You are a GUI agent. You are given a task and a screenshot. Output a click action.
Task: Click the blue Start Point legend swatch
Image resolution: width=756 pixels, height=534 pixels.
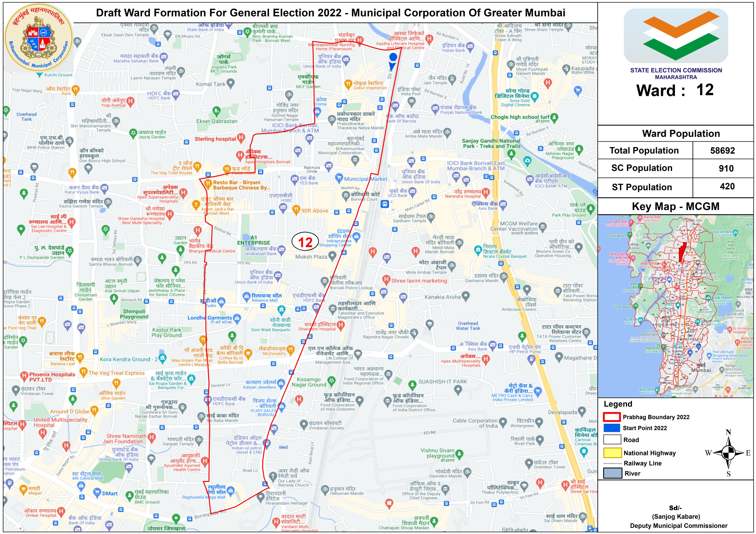coord(612,428)
